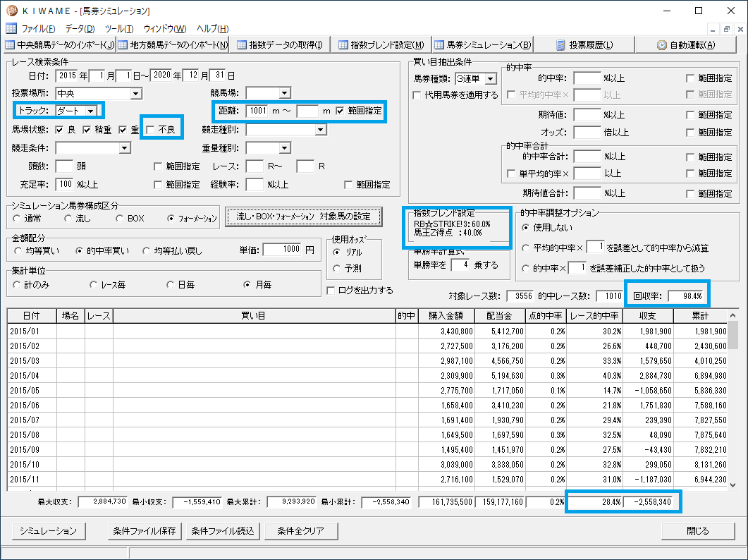
Task: Expand the 投票場所 dropdown showing 中央
Action: [136, 94]
